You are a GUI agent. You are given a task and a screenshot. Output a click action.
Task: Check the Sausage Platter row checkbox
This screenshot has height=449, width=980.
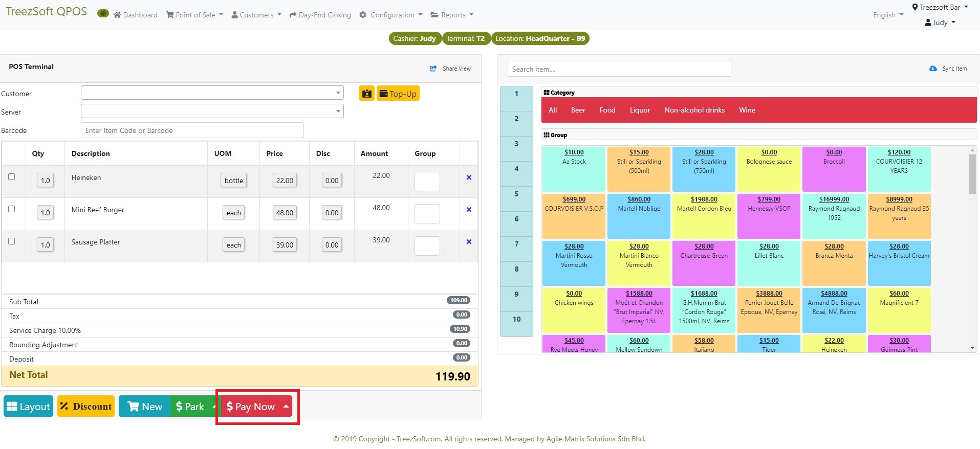[x=12, y=241]
